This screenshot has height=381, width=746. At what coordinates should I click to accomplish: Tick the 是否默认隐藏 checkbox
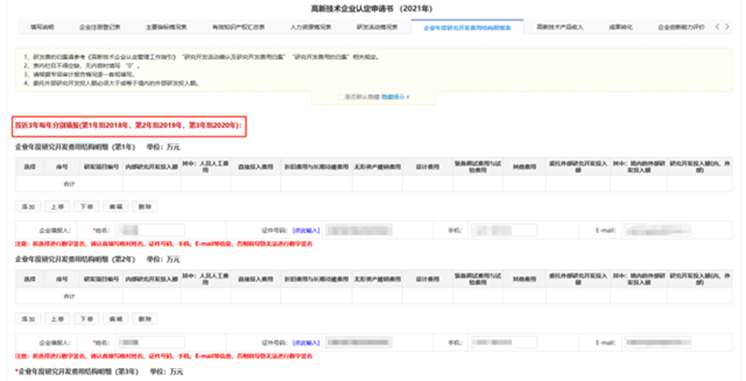click(341, 97)
